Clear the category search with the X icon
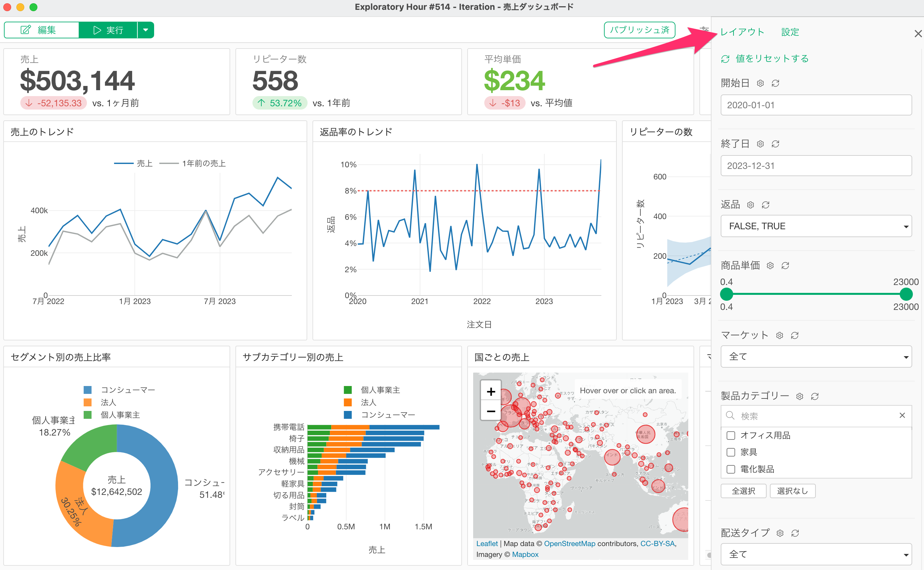Viewport: 924px width, 570px height. coord(902,416)
